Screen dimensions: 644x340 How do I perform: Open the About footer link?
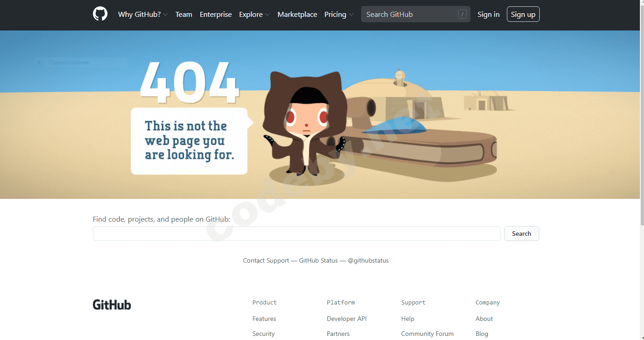(484, 319)
